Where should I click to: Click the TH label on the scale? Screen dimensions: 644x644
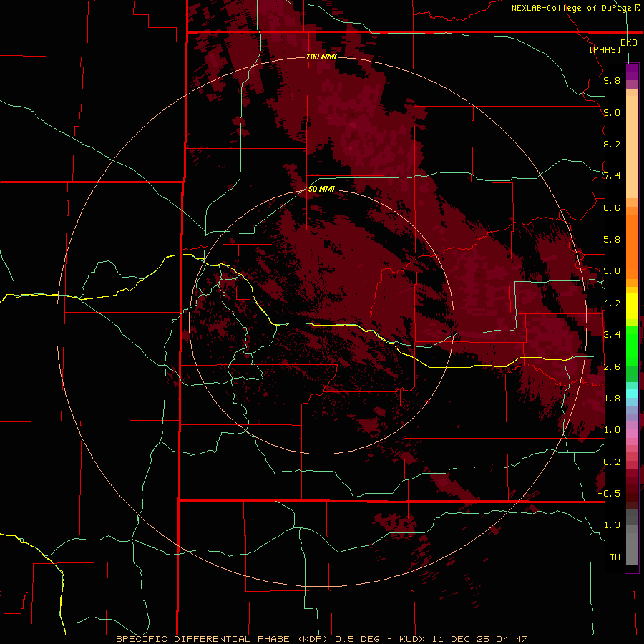pos(615,557)
